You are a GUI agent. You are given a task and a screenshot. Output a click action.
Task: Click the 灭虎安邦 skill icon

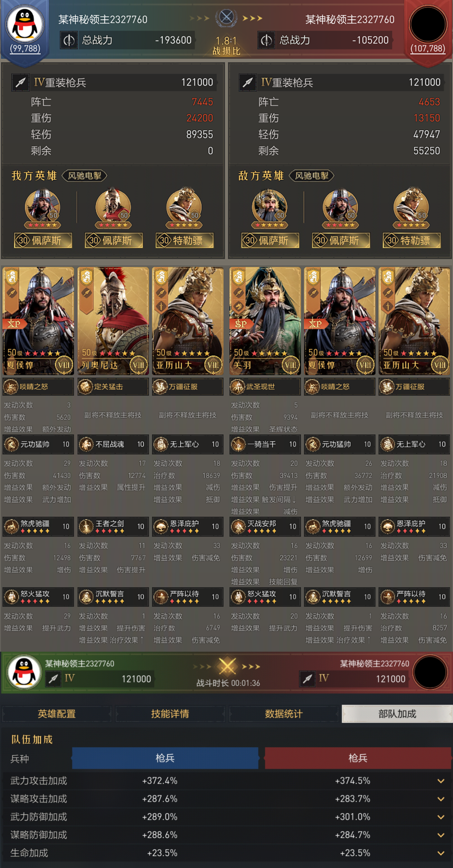coord(238,527)
